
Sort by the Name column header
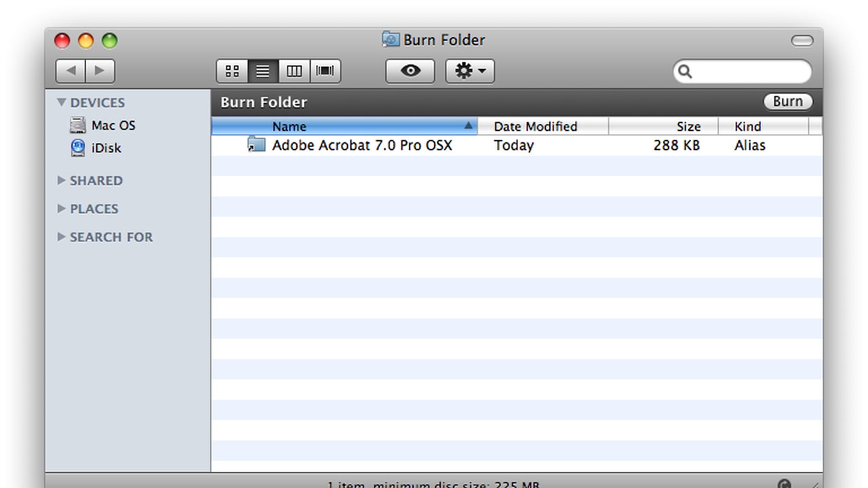(x=344, y=126)
